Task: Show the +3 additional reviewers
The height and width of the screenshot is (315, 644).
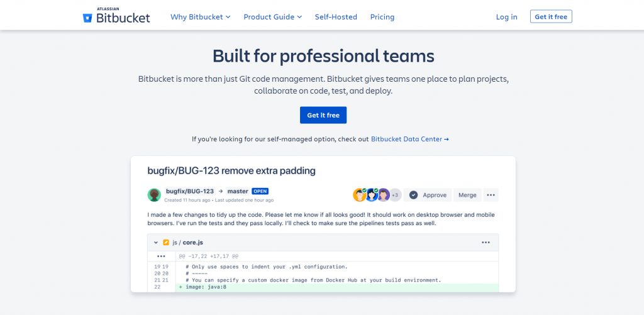Action: pos(395,195)
